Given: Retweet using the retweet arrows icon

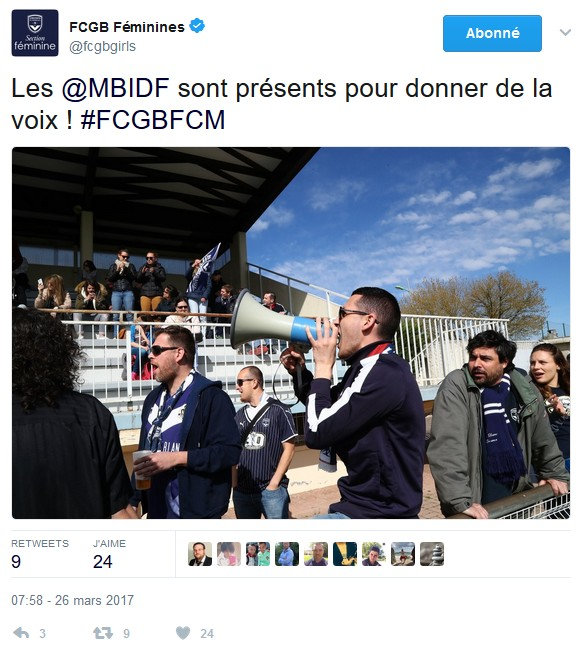Looking at the screenshot, I should tap(103, 633).
